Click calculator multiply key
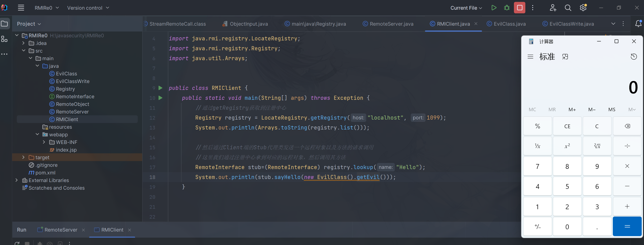The height and width of the screenshot is (245, 644). [627, 166]
